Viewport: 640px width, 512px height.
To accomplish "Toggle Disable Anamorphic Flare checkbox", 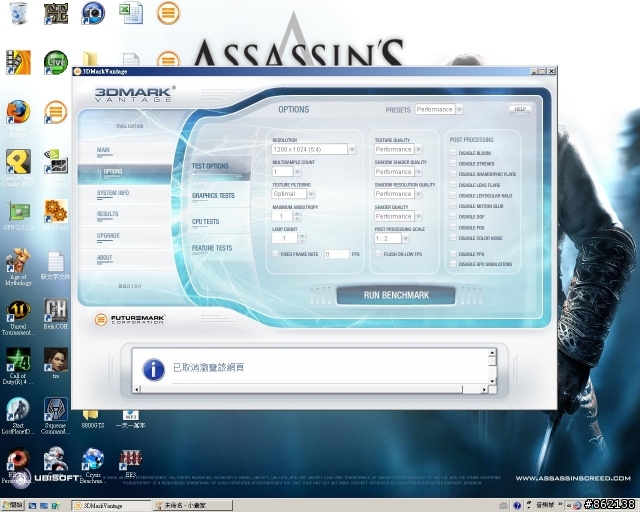I will point(453,174).
